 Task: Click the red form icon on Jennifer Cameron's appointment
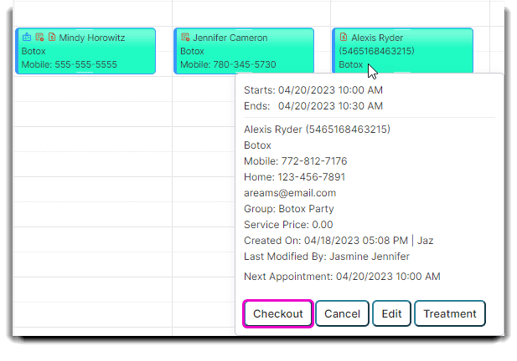click(185, 37)
